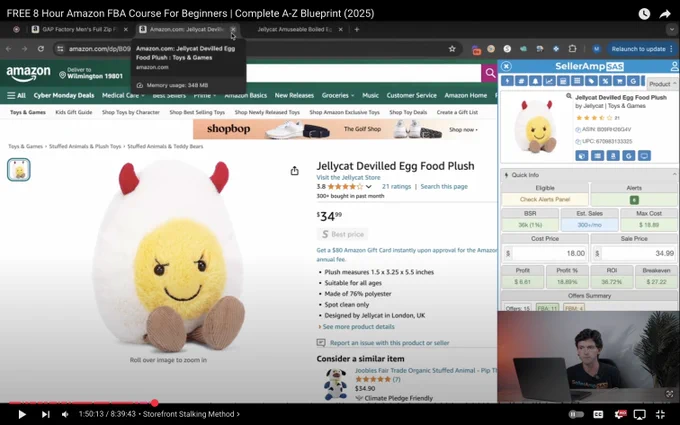680x425 pixels.
Task: Open the chart graph icon in SellerAmp
Action: [x=549, y=81]
